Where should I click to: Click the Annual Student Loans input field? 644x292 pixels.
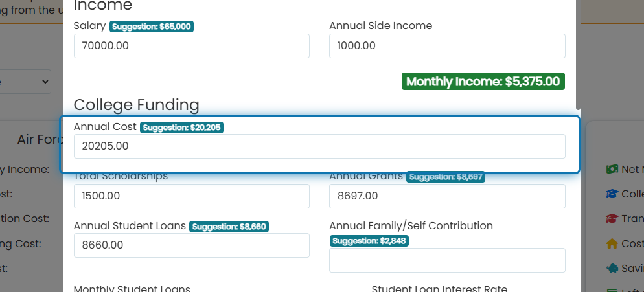click(191, 245)
